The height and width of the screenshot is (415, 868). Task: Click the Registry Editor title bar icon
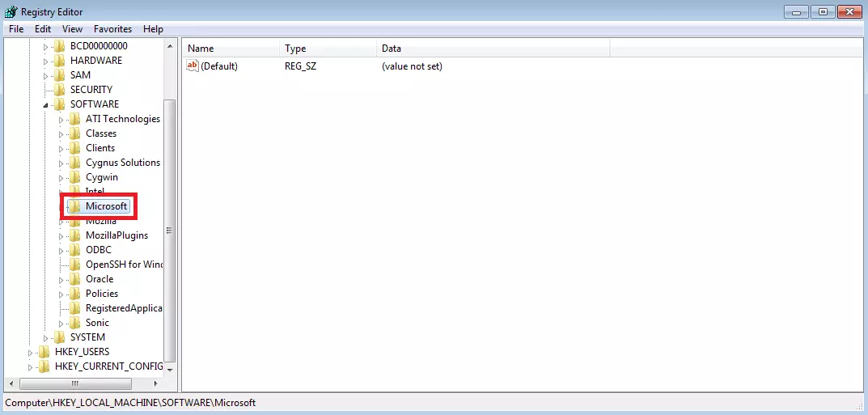[x=11, y=11]
